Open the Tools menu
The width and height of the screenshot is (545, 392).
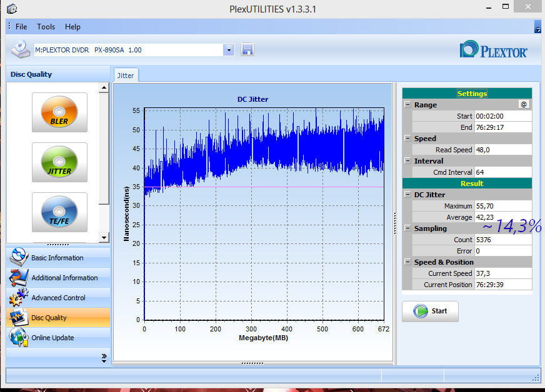(x=46, y=27)
